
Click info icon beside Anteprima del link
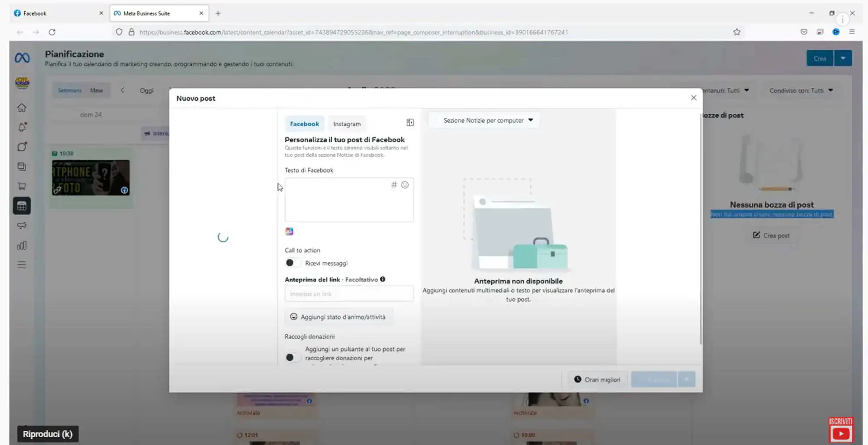click(x=383, y=279)
